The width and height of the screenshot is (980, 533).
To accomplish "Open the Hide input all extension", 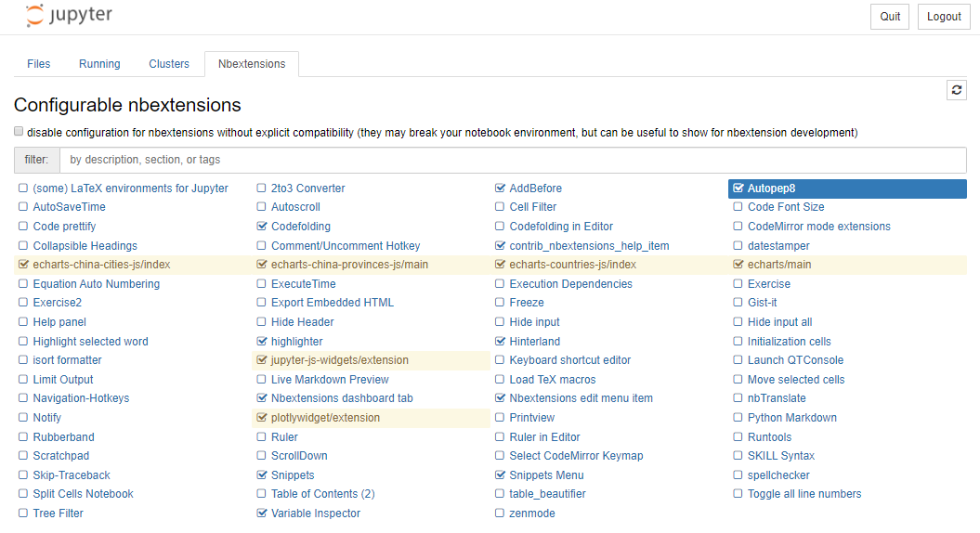I will [780, 322].
